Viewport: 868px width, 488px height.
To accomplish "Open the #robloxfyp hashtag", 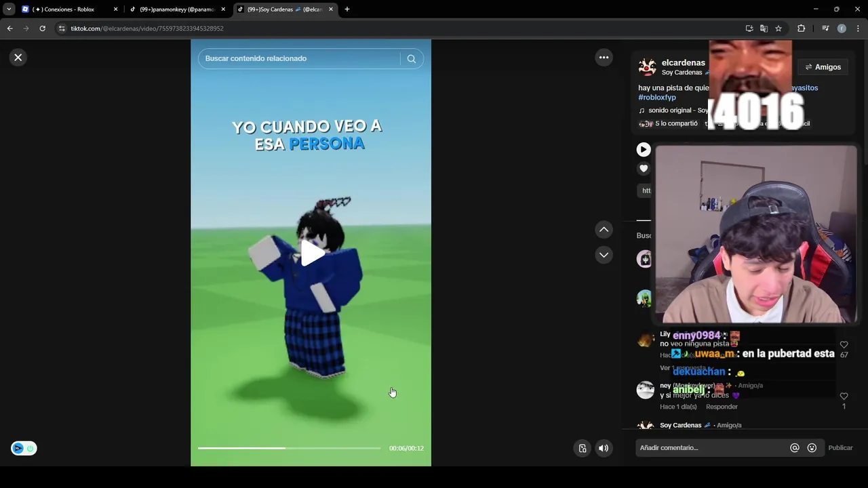I will click(657, 98).
